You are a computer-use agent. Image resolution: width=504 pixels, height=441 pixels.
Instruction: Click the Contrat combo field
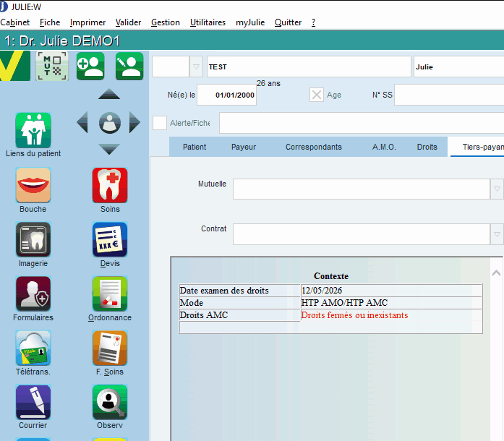coord(362,234)
